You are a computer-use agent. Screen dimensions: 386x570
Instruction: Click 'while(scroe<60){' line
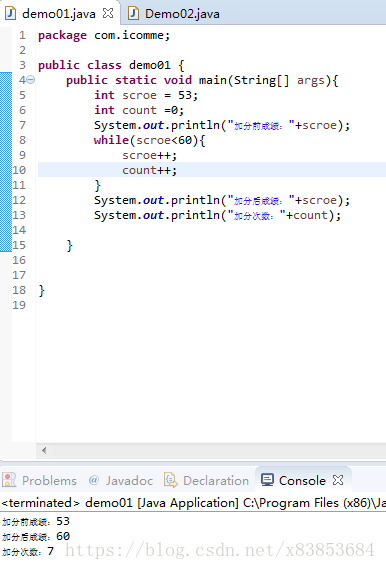click(x=149, y=140)
